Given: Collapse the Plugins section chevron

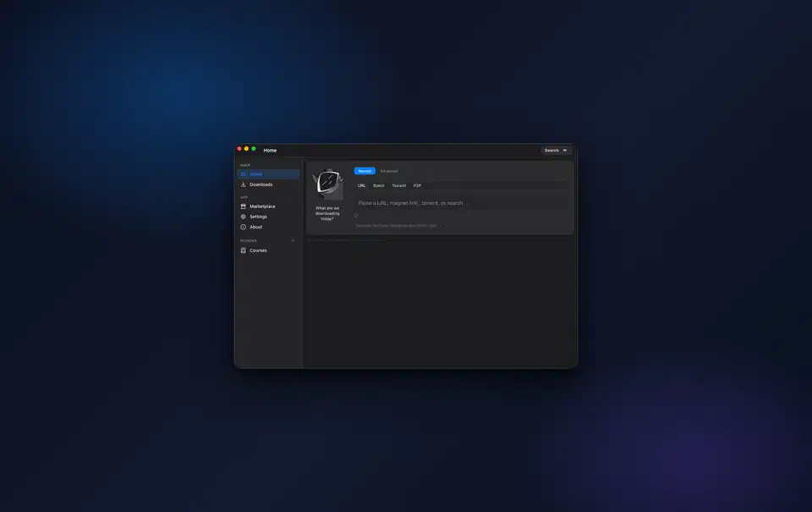Looking at the screenshot, I should (x=294, y=240).
